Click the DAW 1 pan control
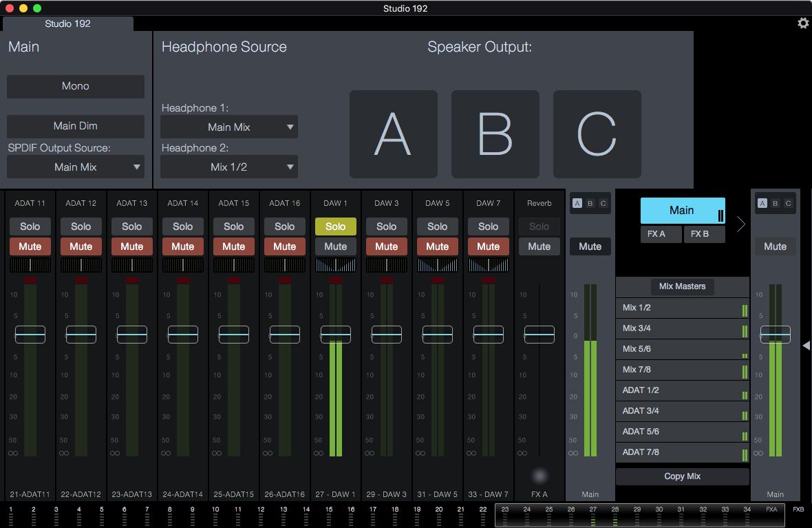This screenshot has height=528, width=812. point(336,265)
